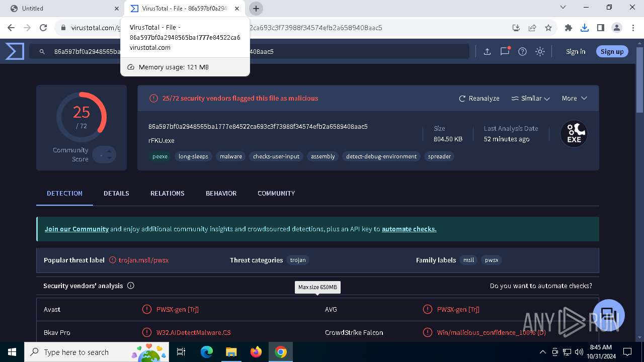This screenshot has width=644, height=362.
Task: Switch to the COMMUNITY tab
Action: click(276, 193)
